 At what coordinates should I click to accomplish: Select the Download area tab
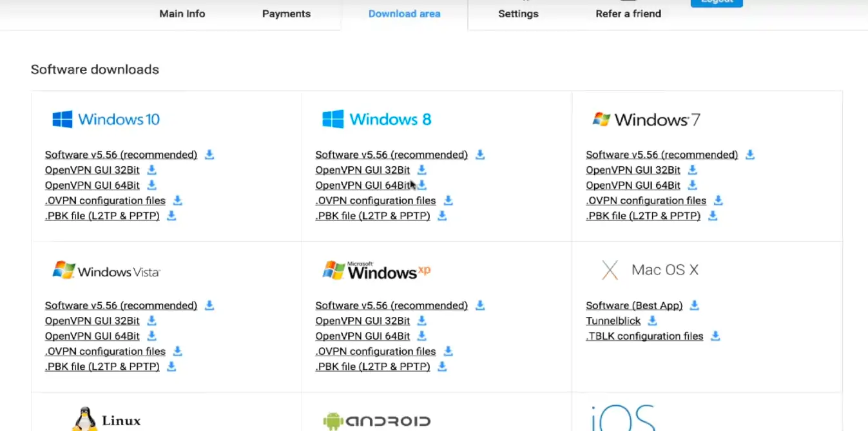pos(405,14)
